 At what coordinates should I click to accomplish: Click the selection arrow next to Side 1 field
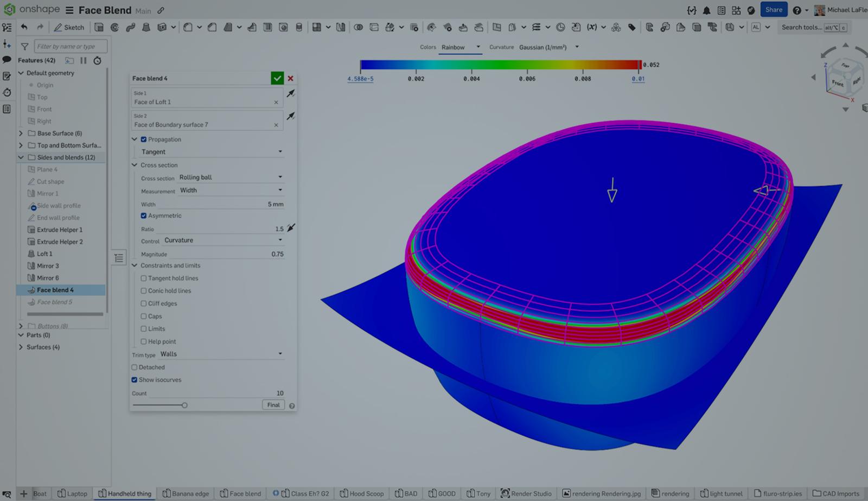pyautogui.click(x=291, y=93)
